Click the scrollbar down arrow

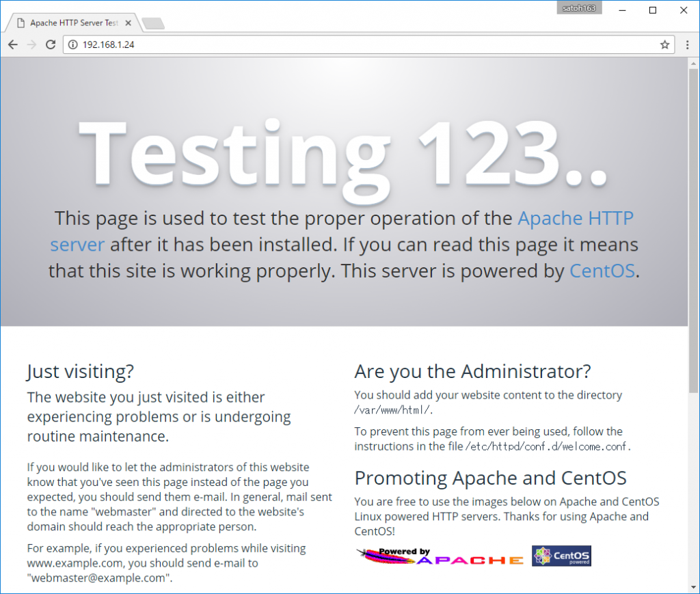click(693, 587)
